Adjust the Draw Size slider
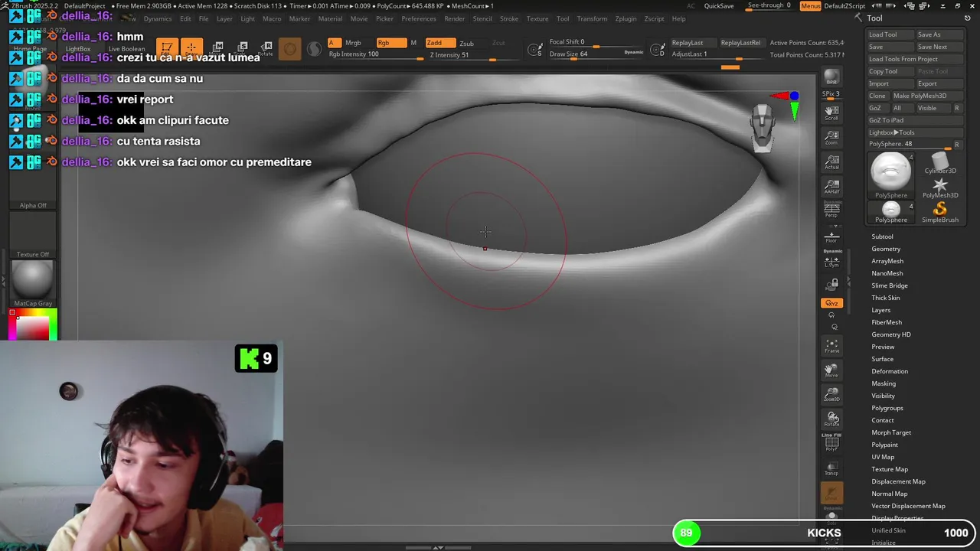Screen dimensions: 980x551 596,54
